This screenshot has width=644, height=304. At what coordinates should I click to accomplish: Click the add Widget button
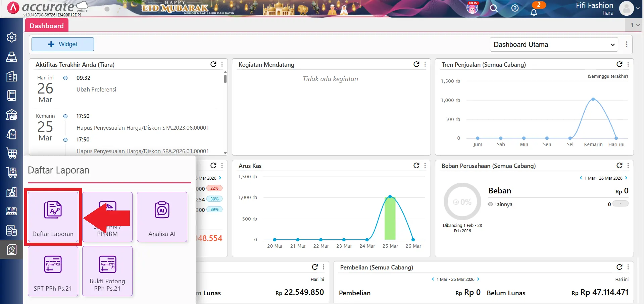click(63, 44)
